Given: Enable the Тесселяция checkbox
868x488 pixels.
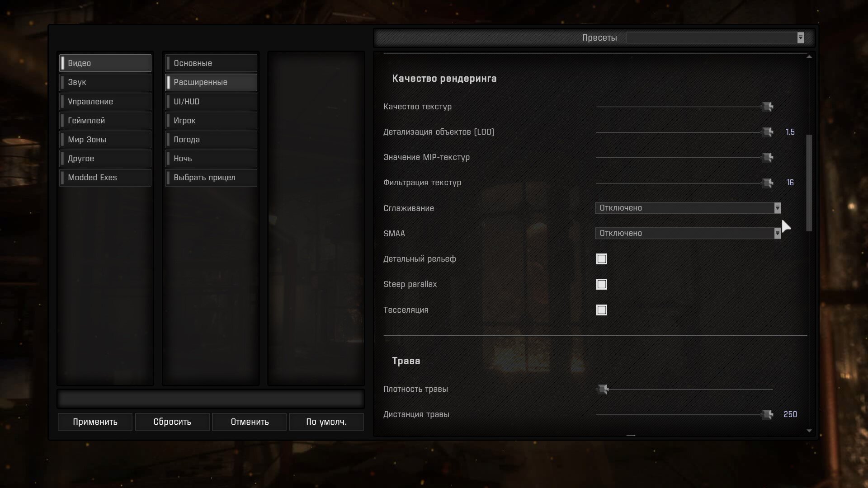Looking at the screenshot, I should pyautogui.click(x=602, y=310).
